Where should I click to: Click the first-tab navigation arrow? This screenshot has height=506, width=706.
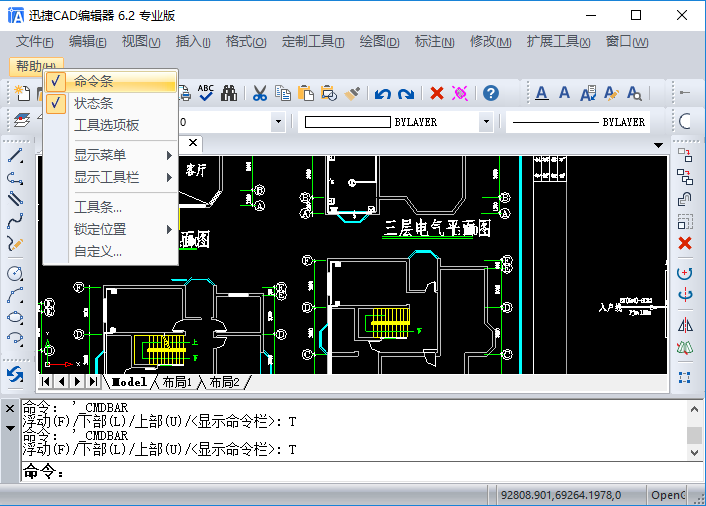click(x=45, y=382)
